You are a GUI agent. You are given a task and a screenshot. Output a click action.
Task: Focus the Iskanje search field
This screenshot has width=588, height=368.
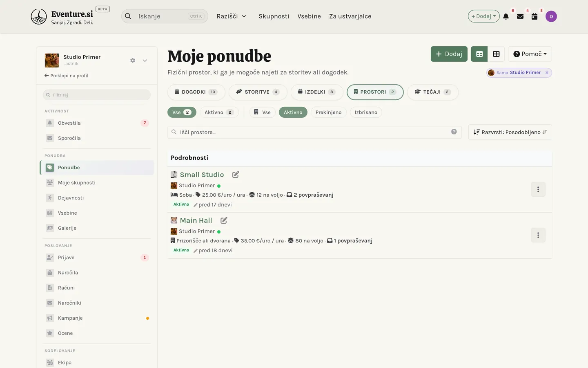coord(165,16)
